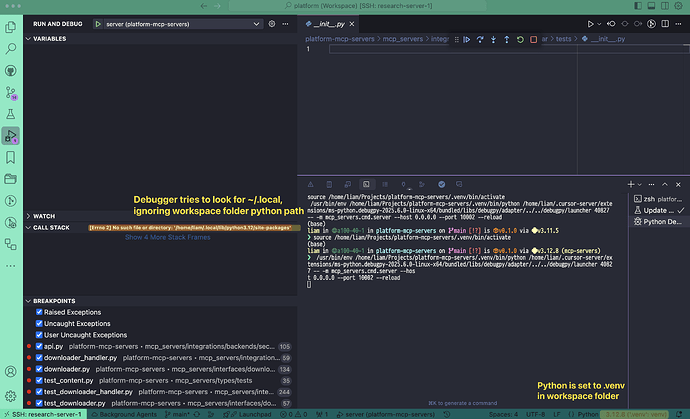Toggle Uncaught Exceptions breakpoint checkbox
Image resolution: width=690 pixels, height=419 pixels.
[x=39, y=323]
